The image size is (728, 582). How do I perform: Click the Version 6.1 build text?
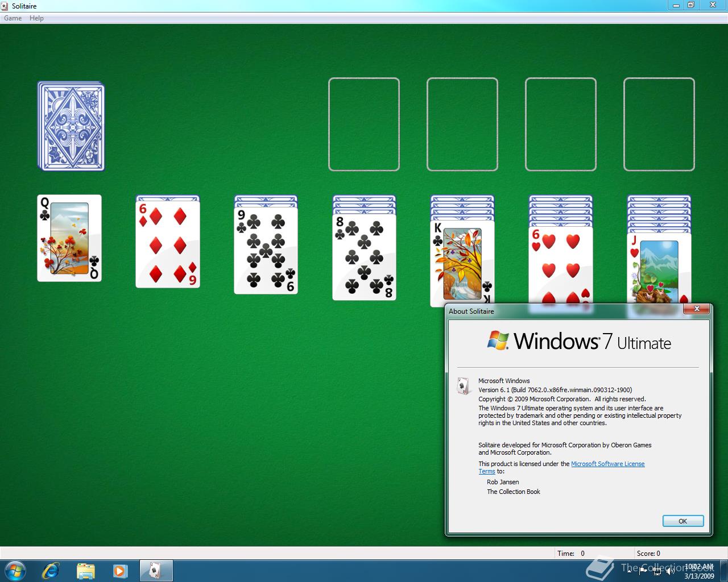(555, 390)
